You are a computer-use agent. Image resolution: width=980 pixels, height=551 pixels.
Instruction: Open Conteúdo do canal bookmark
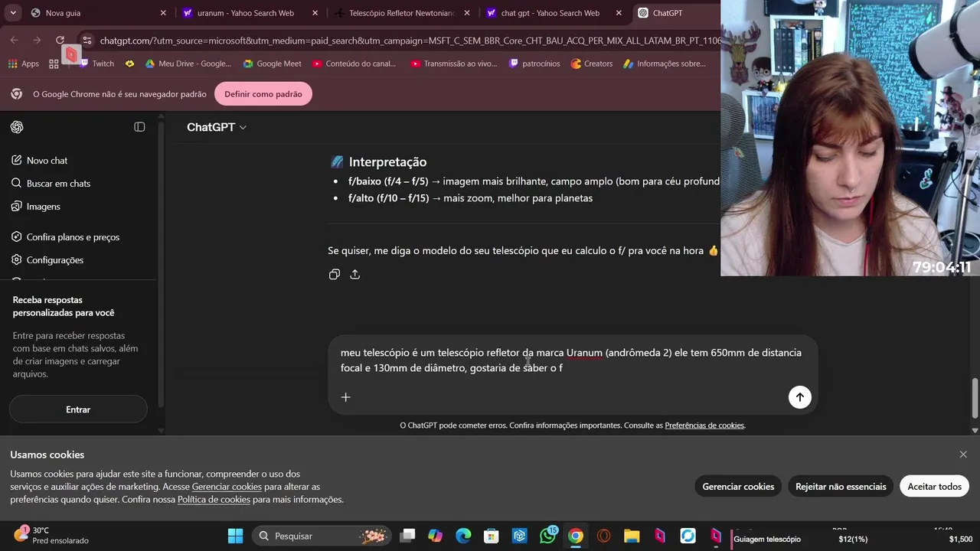[354, 64]
